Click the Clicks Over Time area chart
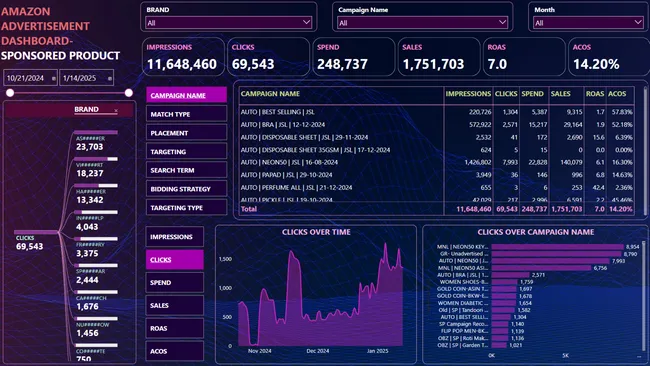 click(320, 296)
